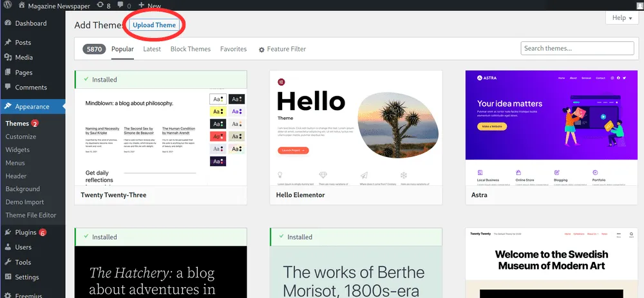Image resolution: width=644 pixels, height=298 pixels.
Task: Open the Feature Filter tab
Action: pos(282,49)
